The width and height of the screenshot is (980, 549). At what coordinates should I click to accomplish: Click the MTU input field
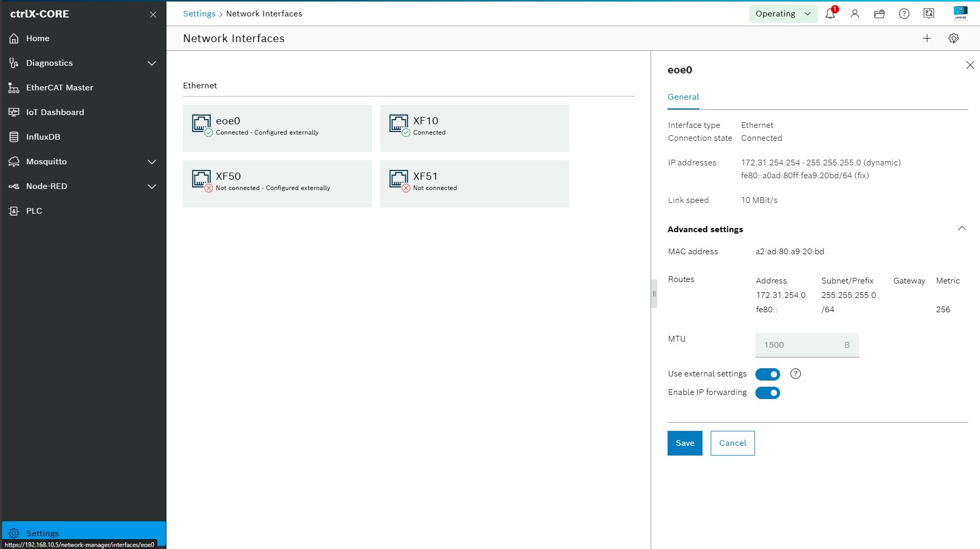(807, 345)
